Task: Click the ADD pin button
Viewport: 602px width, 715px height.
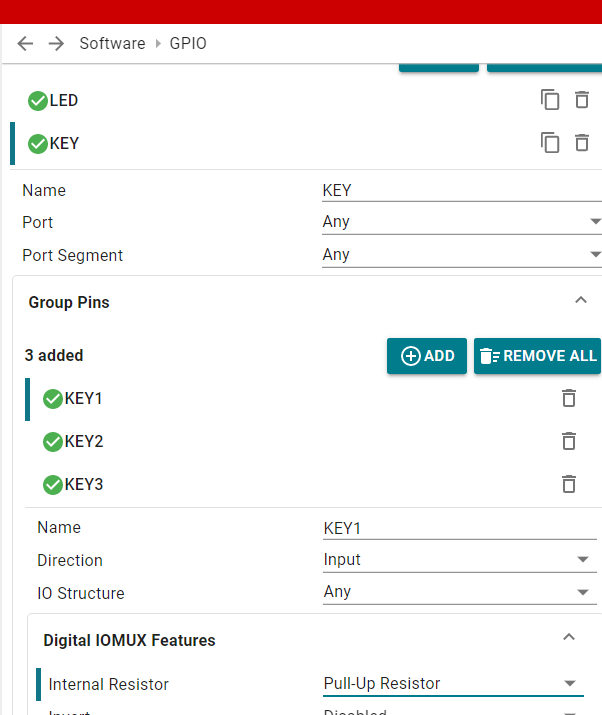Action: point(427,356)
